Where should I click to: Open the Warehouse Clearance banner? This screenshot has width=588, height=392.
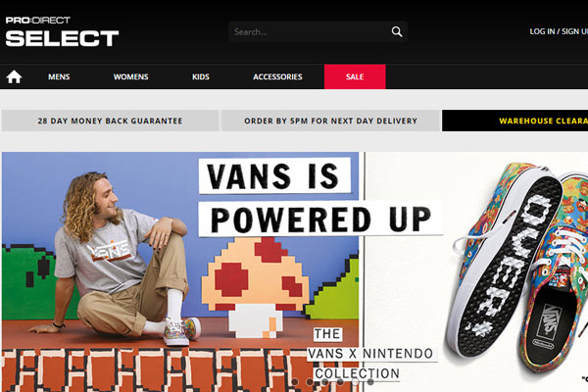(x=514, y=121)
